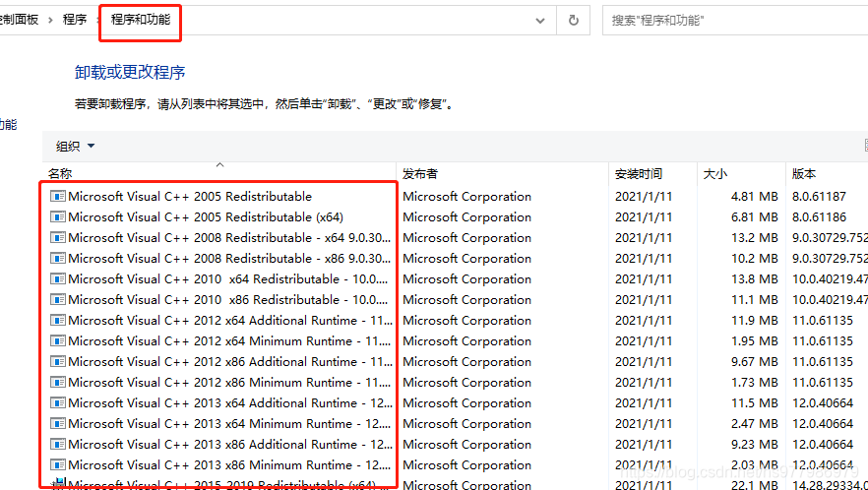
Task: Select Visual C++ 2010 x86 Redistributable name
Action: (227, 299)
